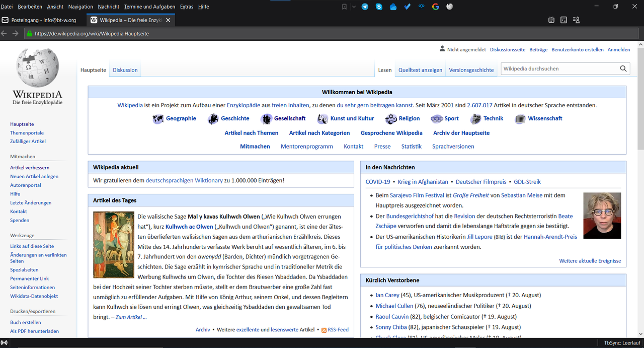Open the Artikel nach Themen link
Image resolution: width=644 pixels, height=348 pixels.
click(252, 133)
